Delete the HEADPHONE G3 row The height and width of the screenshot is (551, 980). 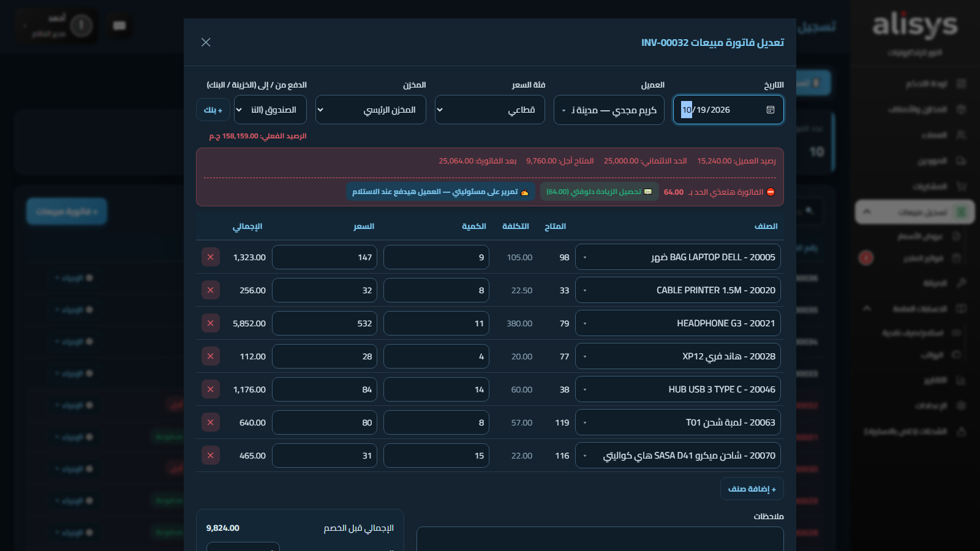(211, 323)
